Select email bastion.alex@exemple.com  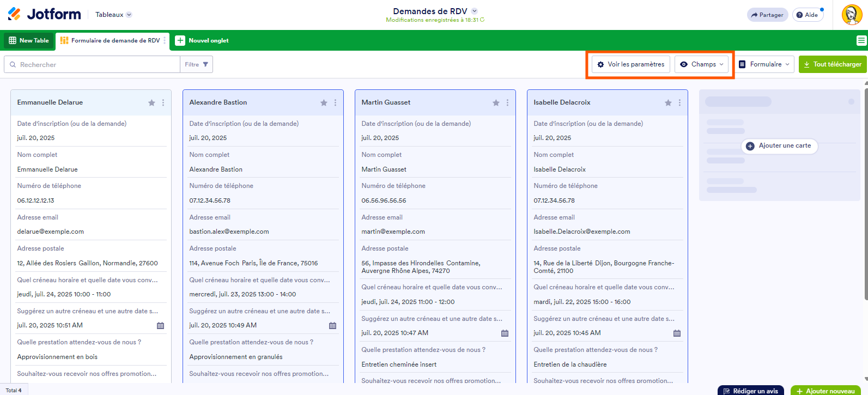229,232
